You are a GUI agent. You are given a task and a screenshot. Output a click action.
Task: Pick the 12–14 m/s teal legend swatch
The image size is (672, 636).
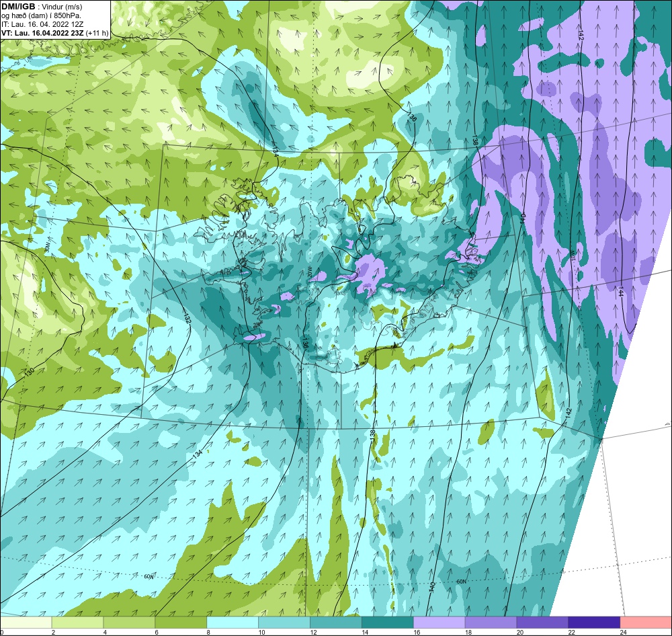[x=335, y=622]
